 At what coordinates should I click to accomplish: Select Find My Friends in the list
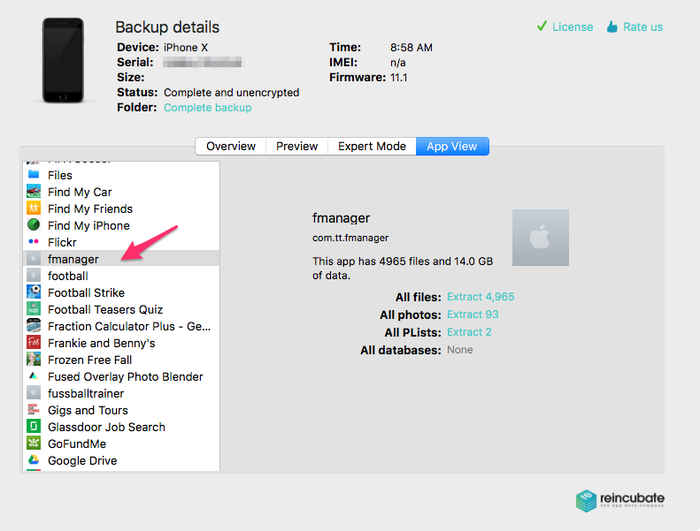[x=121, y=209]
